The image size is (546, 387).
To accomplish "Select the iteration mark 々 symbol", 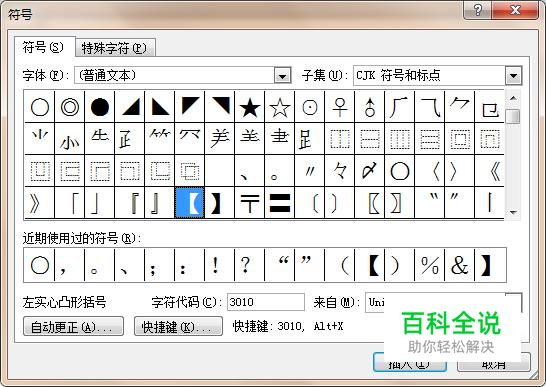I will 340,171.
